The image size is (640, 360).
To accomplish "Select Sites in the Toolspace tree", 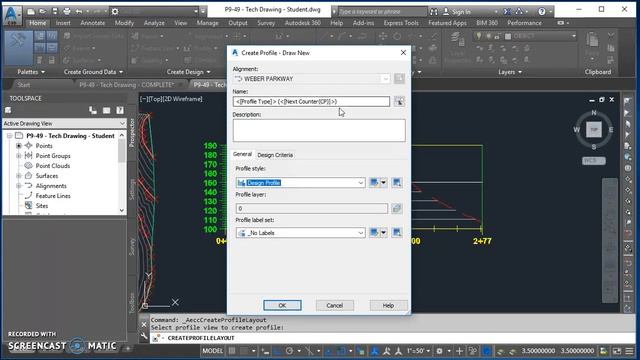I will coord(42,206).
